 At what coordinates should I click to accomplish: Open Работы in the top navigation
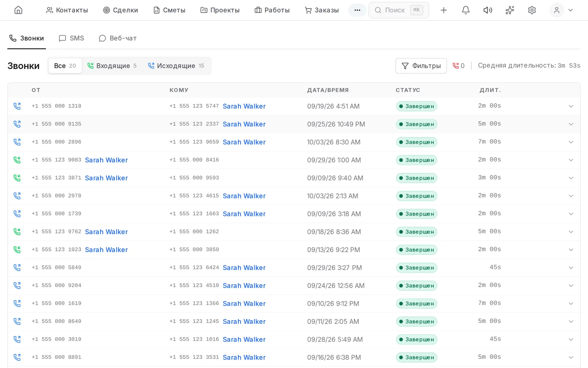pos(272,10)
